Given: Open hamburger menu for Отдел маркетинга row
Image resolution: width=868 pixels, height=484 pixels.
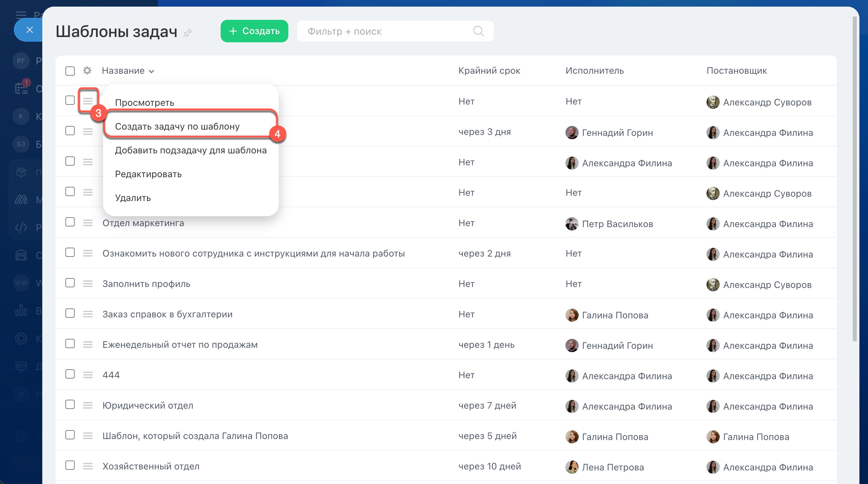Looking at the screenshot, I should click(88, 223).
